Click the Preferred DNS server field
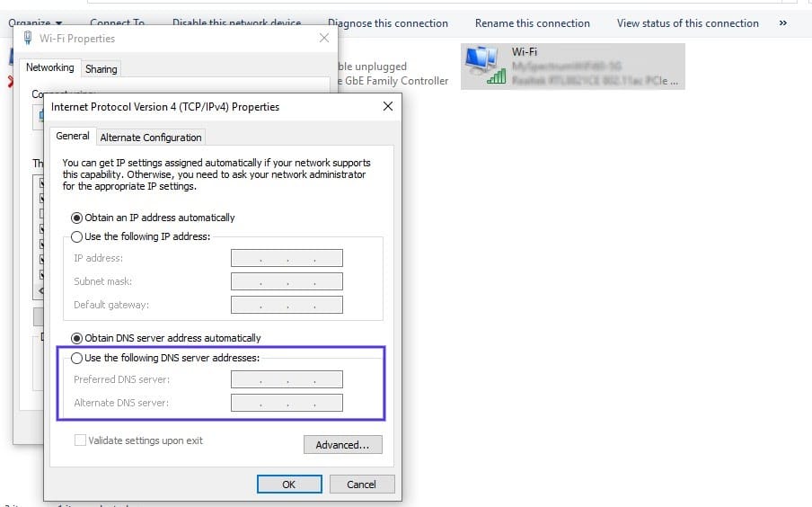The image size is (812, 507). (x=287, y=379)
